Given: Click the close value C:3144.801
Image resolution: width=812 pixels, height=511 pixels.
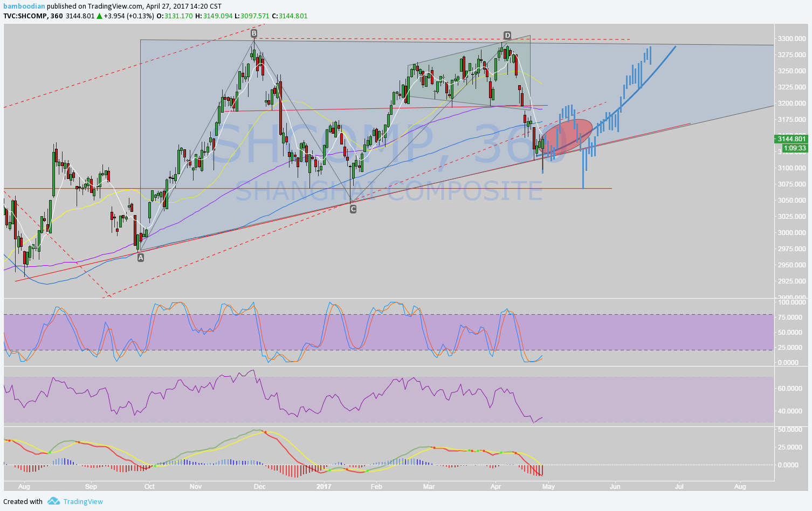Looking at the screenshot, I should (x=290, y=16).
